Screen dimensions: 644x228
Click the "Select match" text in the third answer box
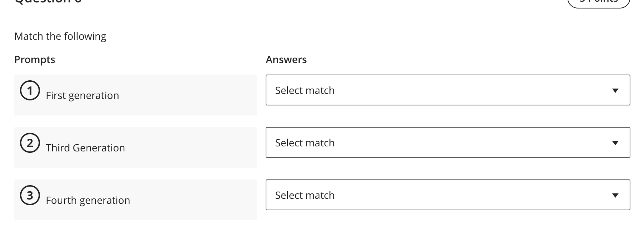click(x=305, y=195)
